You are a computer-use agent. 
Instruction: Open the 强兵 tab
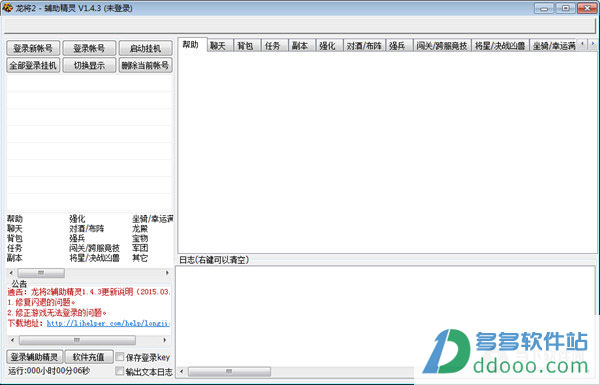point(399,46)
